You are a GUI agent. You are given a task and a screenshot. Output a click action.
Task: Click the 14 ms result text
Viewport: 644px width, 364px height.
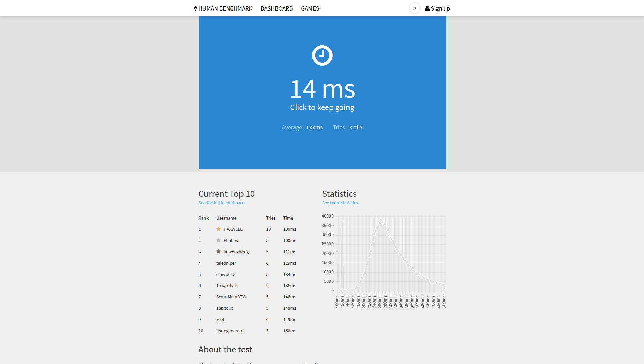pyautogui.click(x=322, y=89)
